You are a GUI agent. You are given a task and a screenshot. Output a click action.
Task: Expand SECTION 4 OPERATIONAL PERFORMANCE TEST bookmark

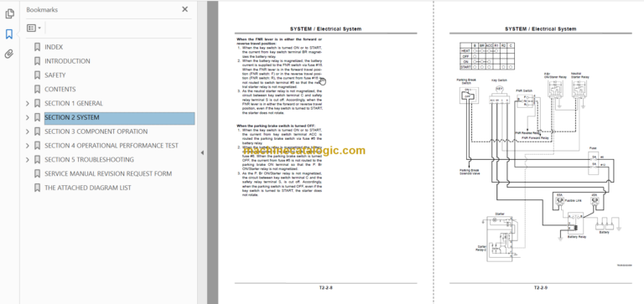coord(28,146)
